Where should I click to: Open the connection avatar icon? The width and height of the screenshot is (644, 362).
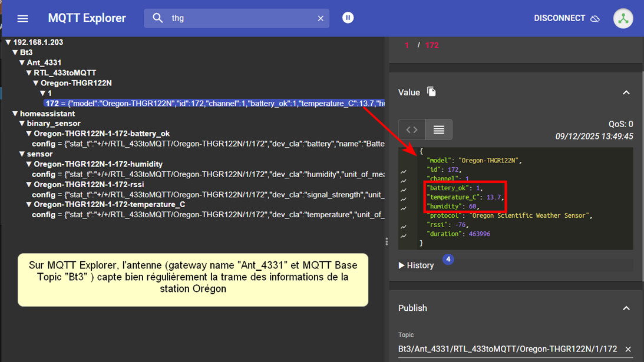(623, 18)
